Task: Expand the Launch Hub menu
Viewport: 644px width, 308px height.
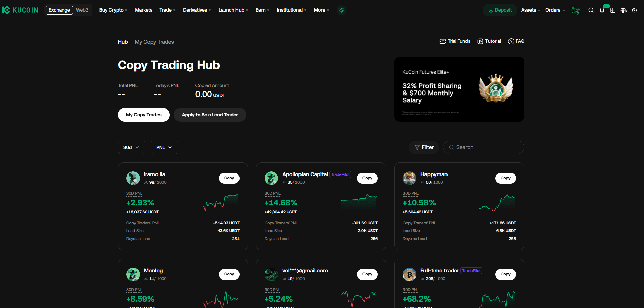Action: point(233,10)
